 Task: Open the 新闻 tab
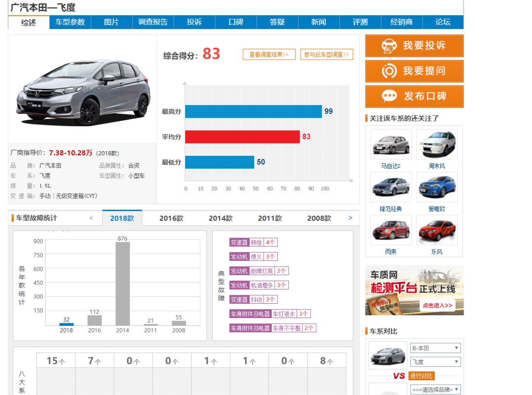319,22
